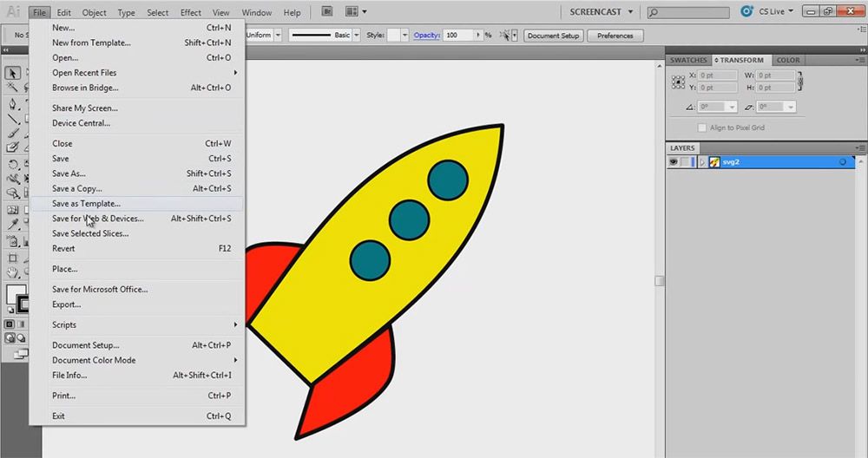The image size is (868, 458).
Task: Click the Opacity link label
Action: [427, 35]
